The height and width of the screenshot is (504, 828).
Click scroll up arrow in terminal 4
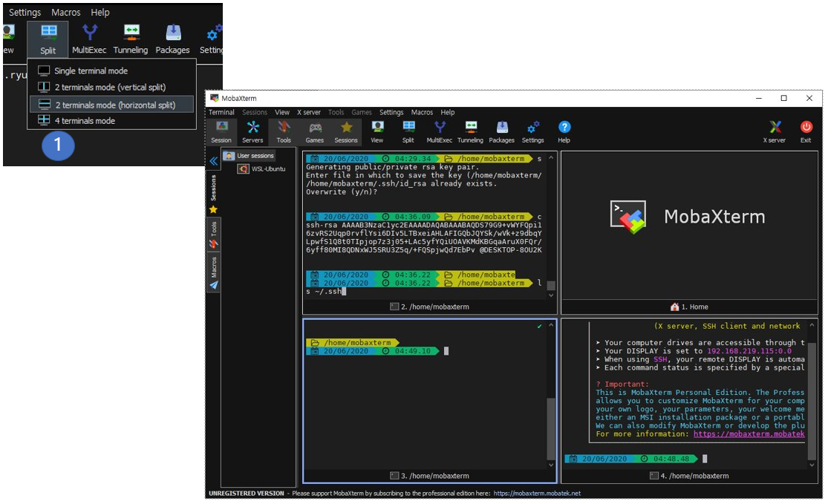pos(812,325)
